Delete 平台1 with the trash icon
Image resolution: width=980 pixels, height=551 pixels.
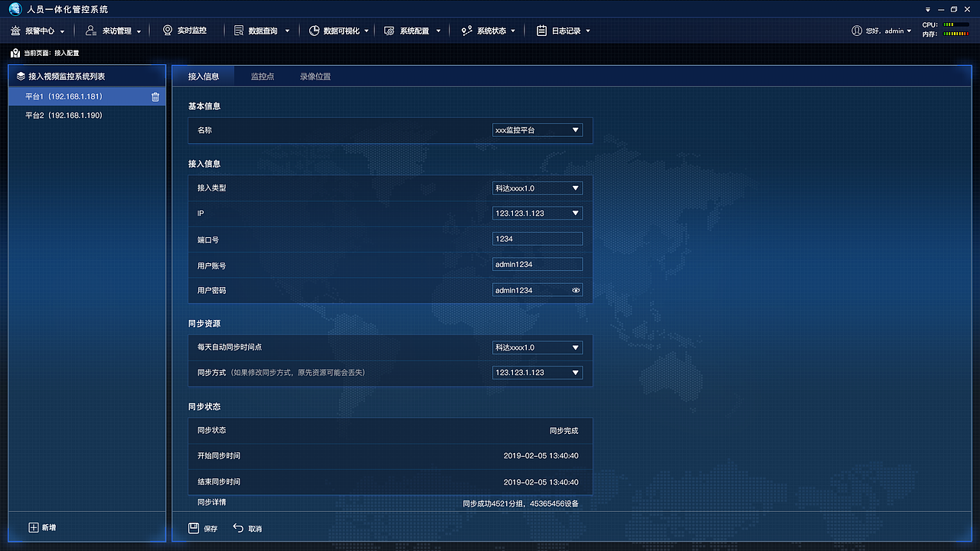point(155,97)
